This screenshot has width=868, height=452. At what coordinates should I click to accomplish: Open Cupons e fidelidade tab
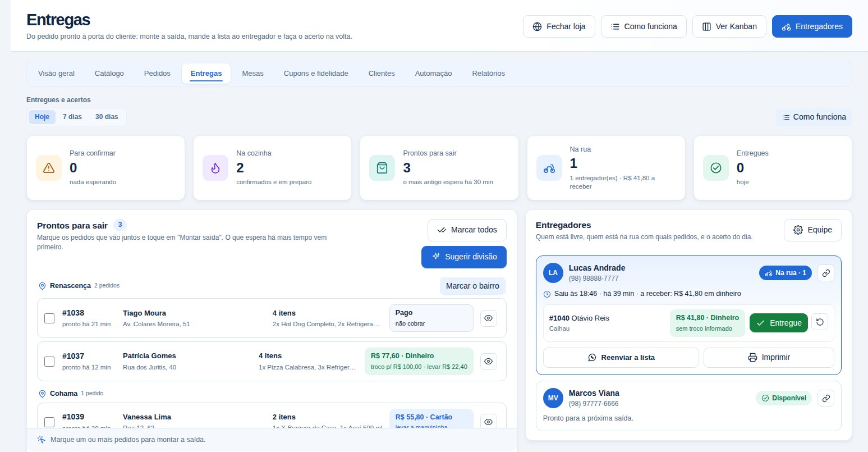pyautogui.click(x=316, y=74)
